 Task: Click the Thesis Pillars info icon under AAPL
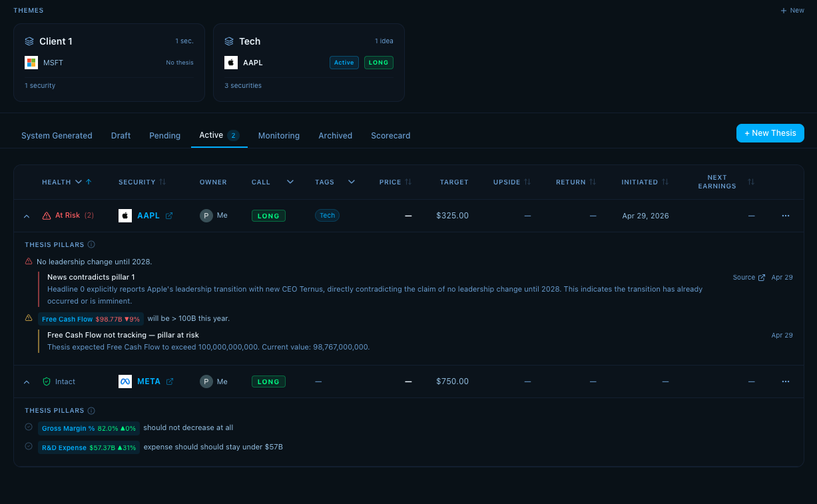coord(91,244)
